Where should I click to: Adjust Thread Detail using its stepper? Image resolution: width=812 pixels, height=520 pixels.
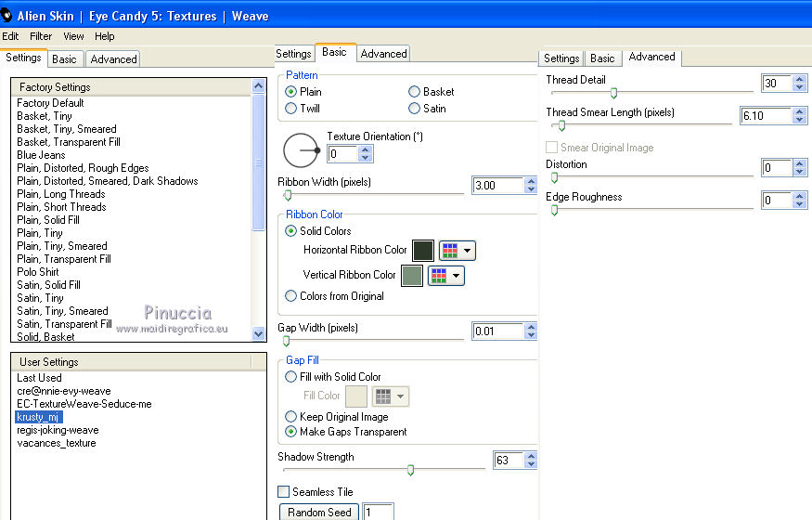click(x=800, y=84)
